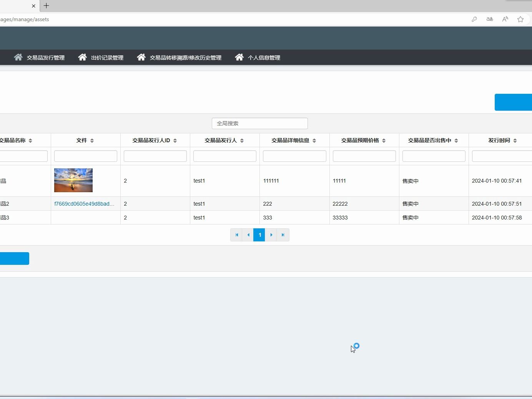The width and height of the screenshot is (532, 399).
Task: Toggle sorting on the 发行时间 column
Action: click(x=515, y=140)
